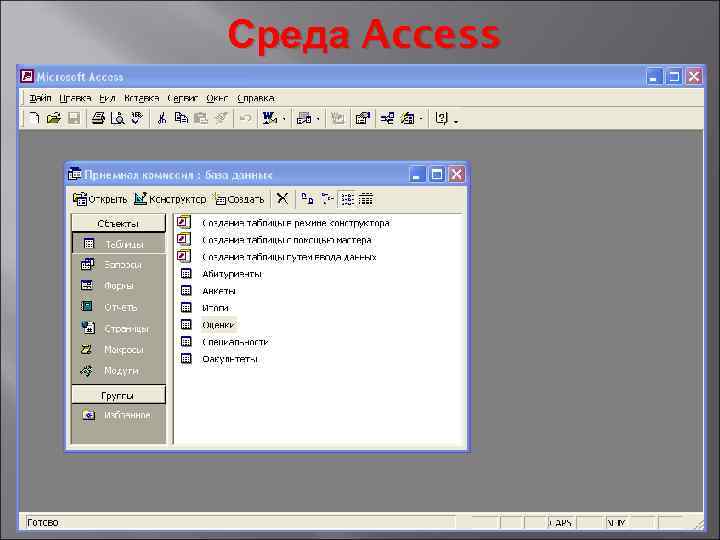Cut with the scissors icon
Screen dimensions: 720x540
click(162, 118)
